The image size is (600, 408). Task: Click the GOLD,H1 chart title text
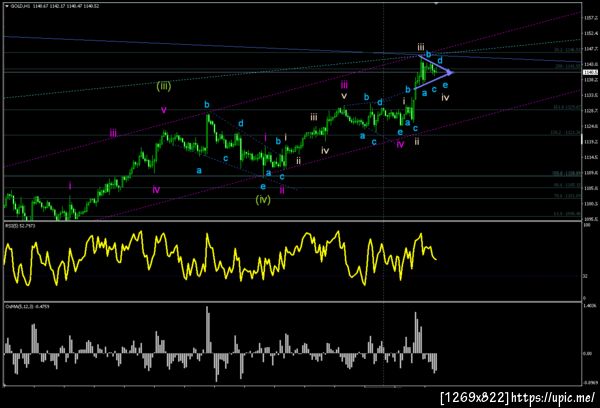point(18,6)
